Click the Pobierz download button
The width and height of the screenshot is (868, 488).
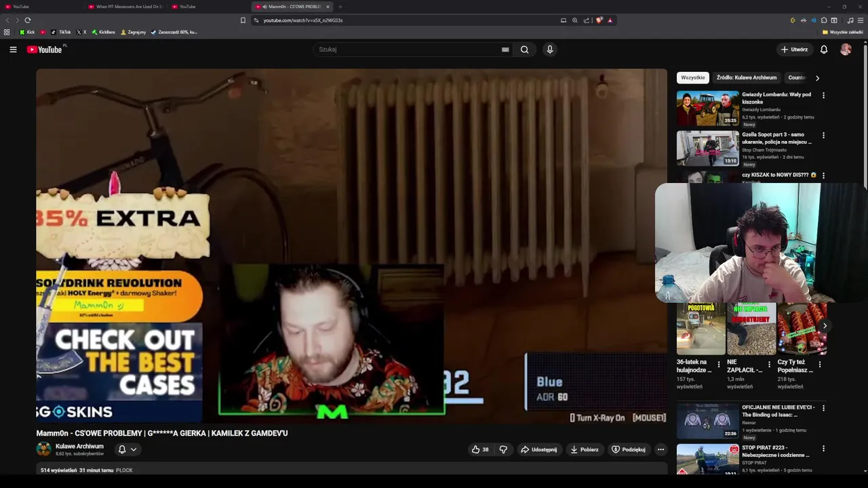pos(585,449)
